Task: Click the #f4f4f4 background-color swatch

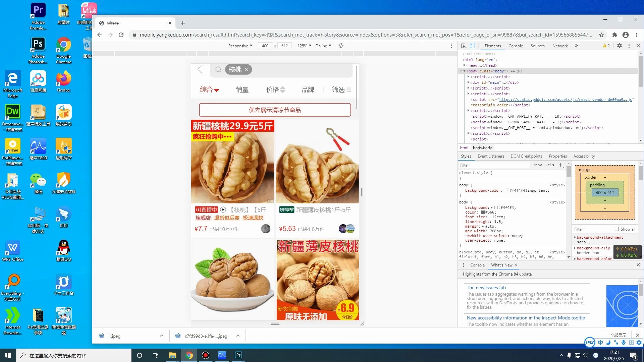Action: (507, 191)
